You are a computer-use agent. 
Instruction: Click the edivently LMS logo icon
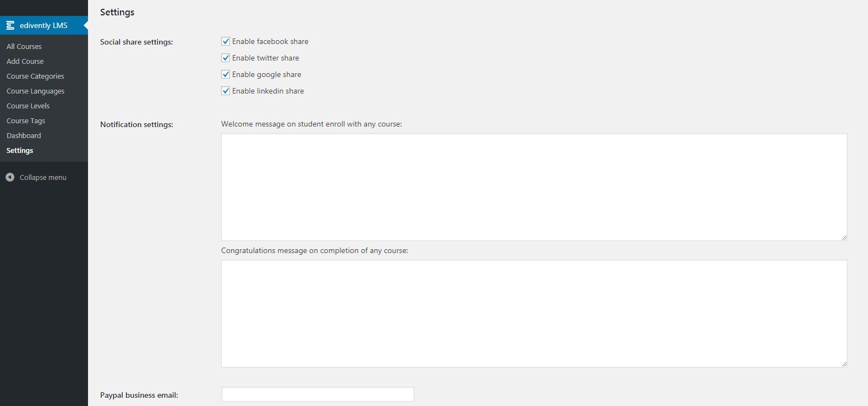[10, 25]
